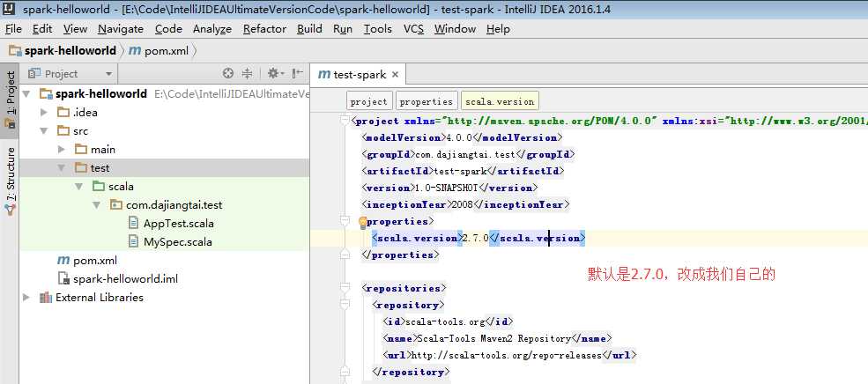Click the pom.xml Maven icon in breadcrumb
Image resolution: width=868 pixels, height=384 pixels.
[x=135, y=51]
